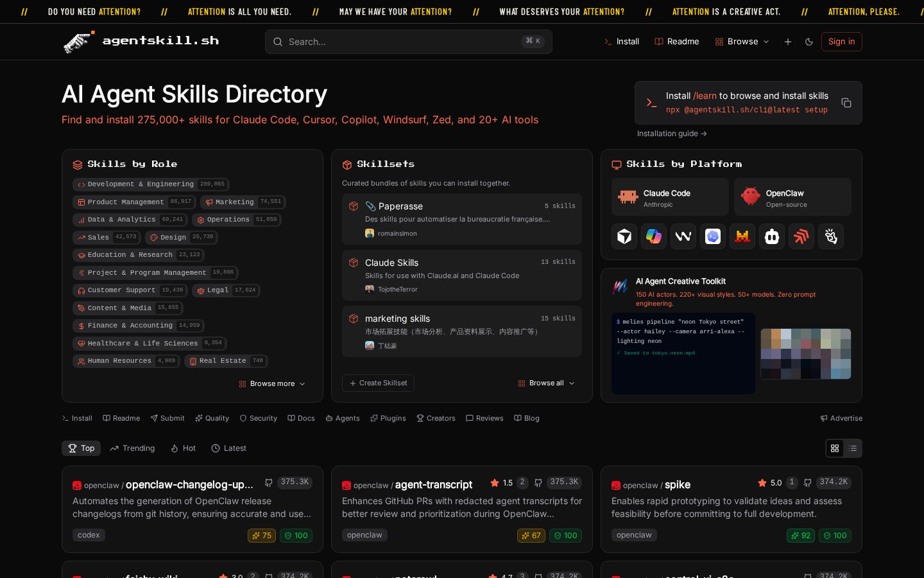924x578 pixels.
Task: Copy the npx install command
Action: [846, 103]
